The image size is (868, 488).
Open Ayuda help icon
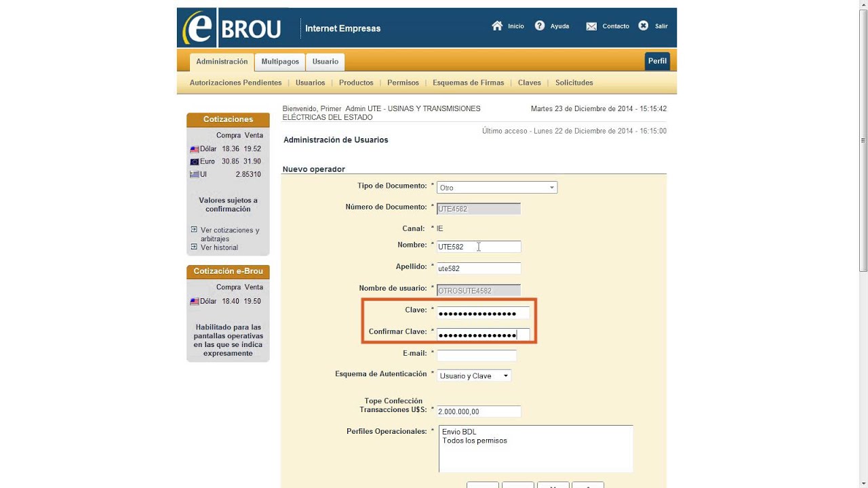[x=540, y=26]
